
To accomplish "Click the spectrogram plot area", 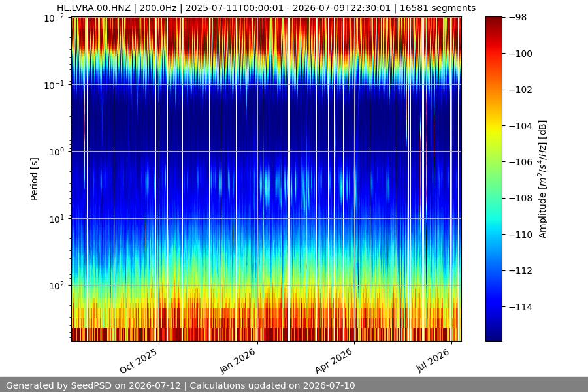I will coord(267,179).
